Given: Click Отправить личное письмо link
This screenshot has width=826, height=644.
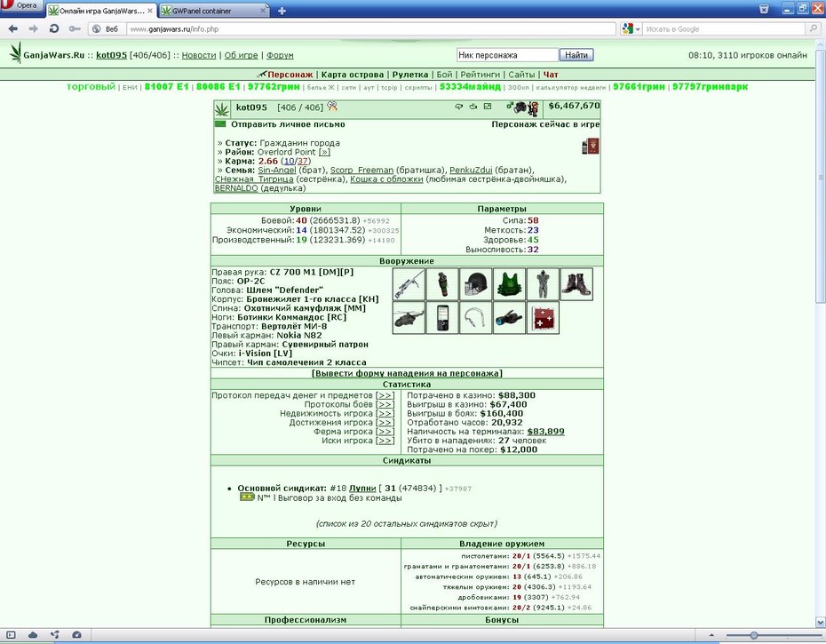Looking at the screenshot, I should pos(288,124).
